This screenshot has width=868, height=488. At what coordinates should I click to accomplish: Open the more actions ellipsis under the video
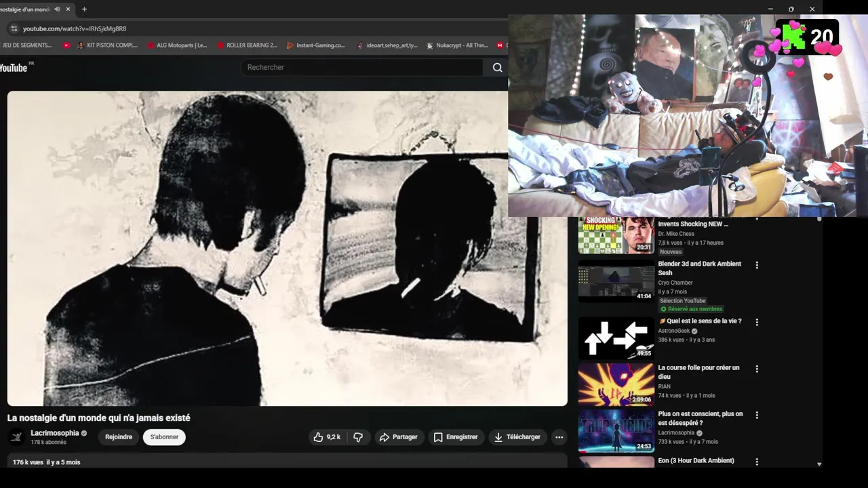coord(559,437)
